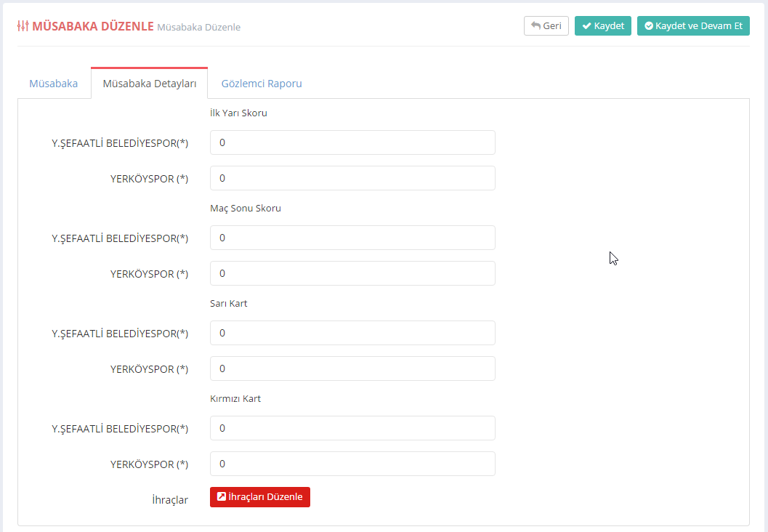The height and width of the screenshot is (532, 768).
Task: Click Yerköyspor field under İlk Yarı Skoru
Action: tap(352, 178)
